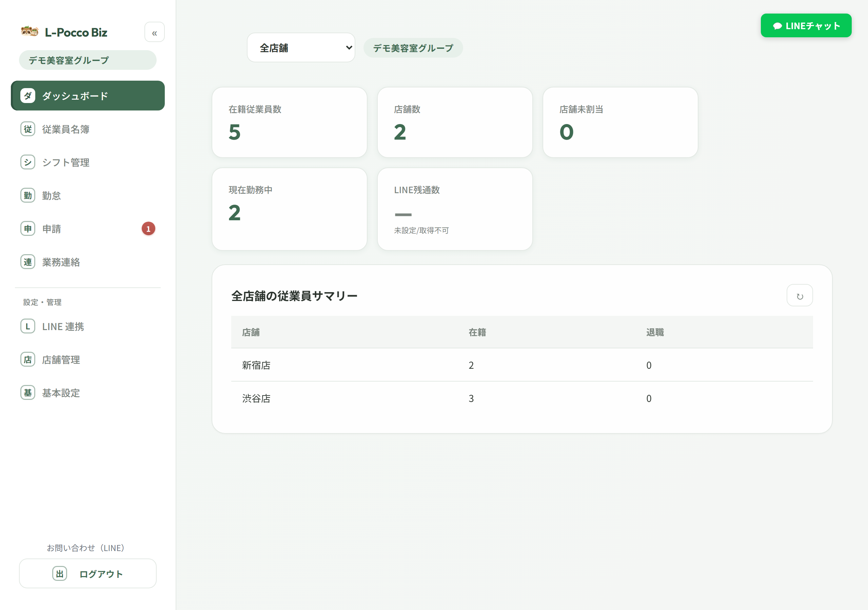868x610 pixels.
Task: Open 基本設定 page
Action: pos(88,393)
